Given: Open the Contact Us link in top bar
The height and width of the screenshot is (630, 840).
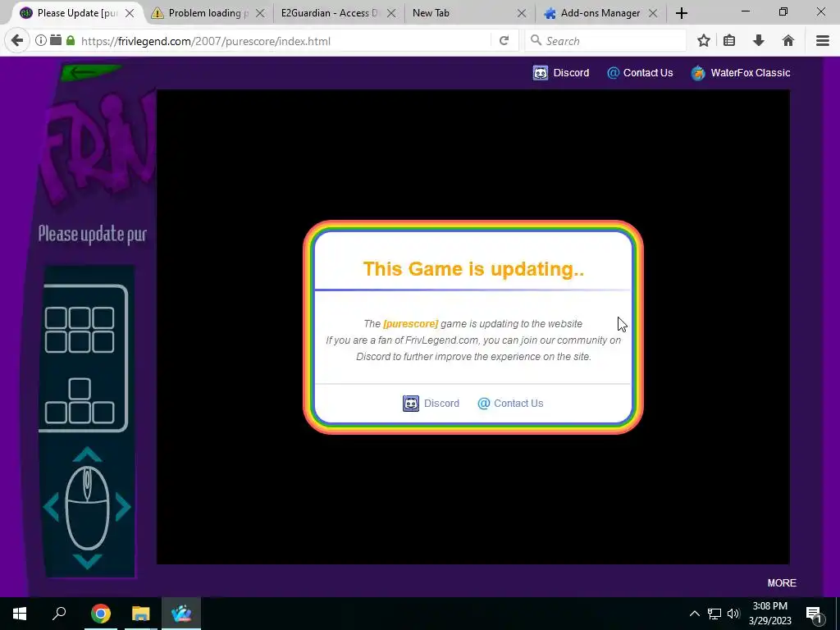Looking at the screenshot, I should pos(648,73).
